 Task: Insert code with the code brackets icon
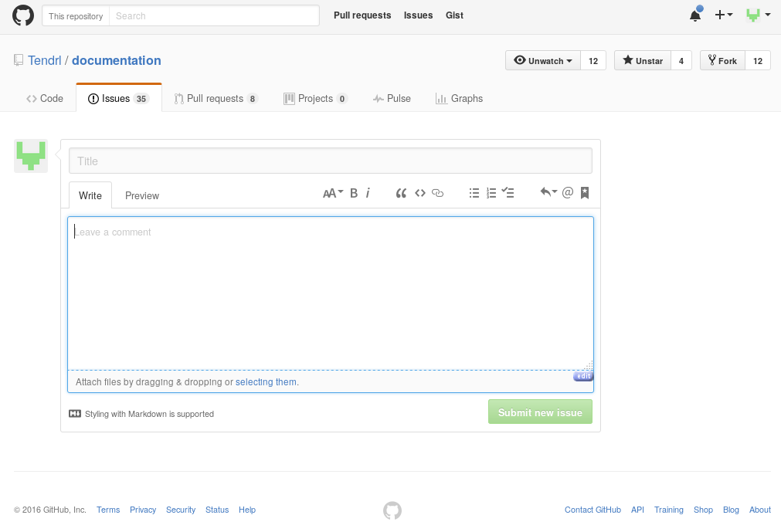coord(420,193)
